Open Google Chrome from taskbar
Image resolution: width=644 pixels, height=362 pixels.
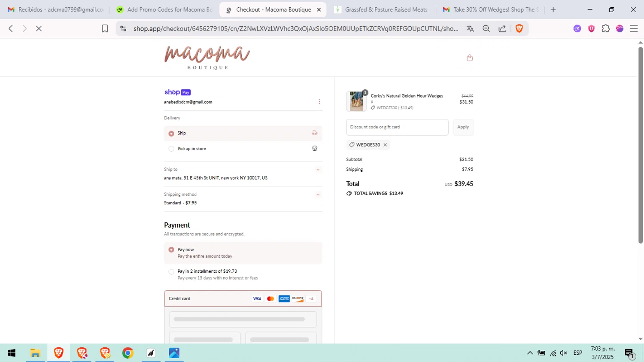coord(128,353)
